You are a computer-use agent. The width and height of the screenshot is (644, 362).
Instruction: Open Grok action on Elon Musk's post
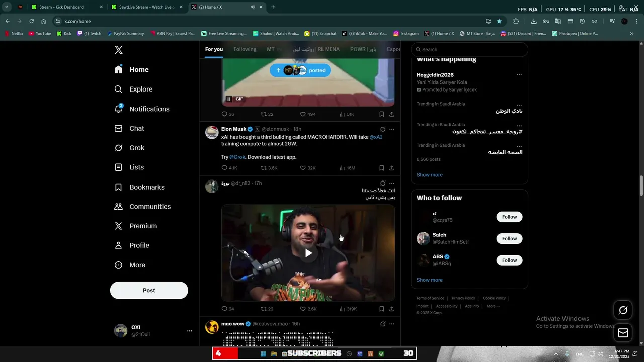(383, 129)
